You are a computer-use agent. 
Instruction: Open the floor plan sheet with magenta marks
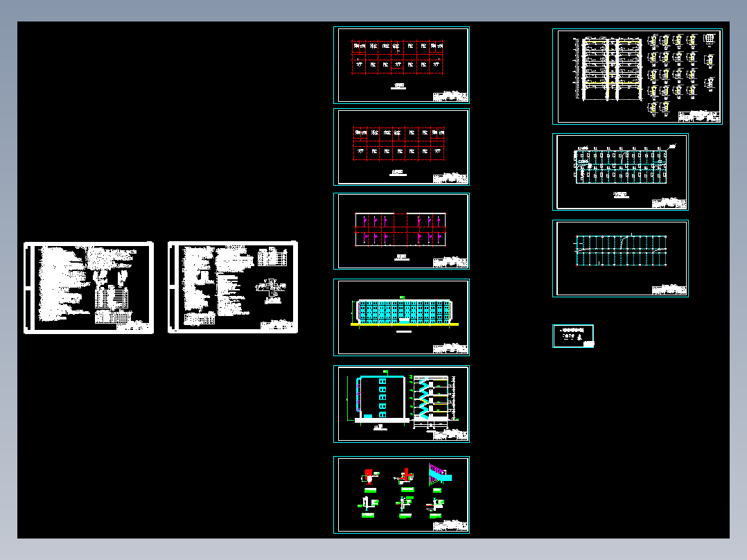(402, 231)
